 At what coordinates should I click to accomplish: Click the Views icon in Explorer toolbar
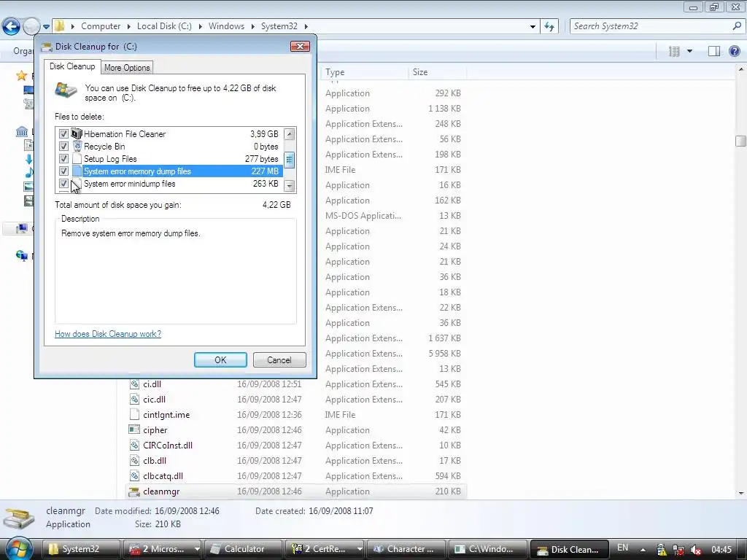click(x=674, y=51)
